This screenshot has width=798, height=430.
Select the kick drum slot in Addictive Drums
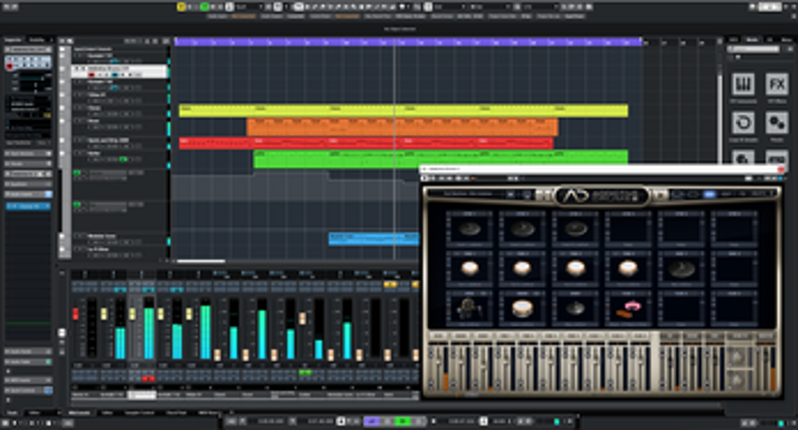[469, 308]
